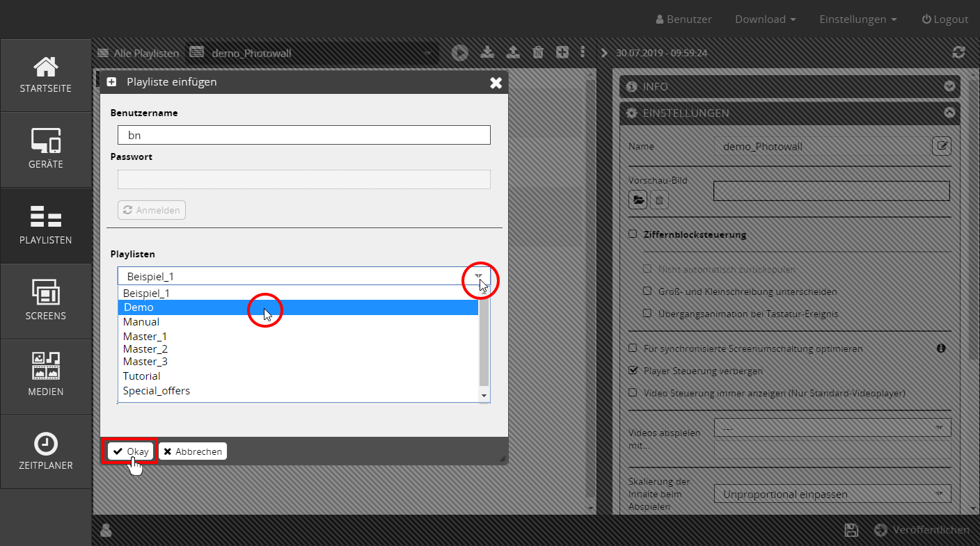This screenshot has height=546, width=980.
Task: Open the Playlisten dropdown arrow
Action: coord(479,277)
